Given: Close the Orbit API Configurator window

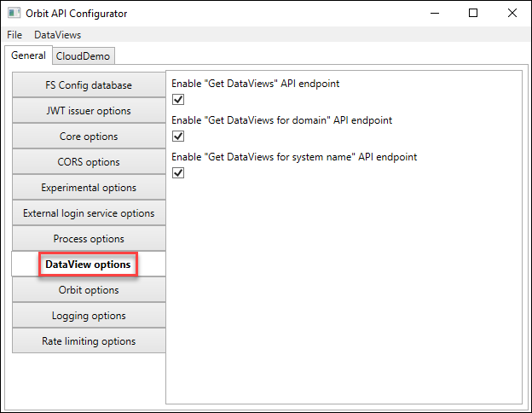Looking at the screenshot, I should point(512,13).
